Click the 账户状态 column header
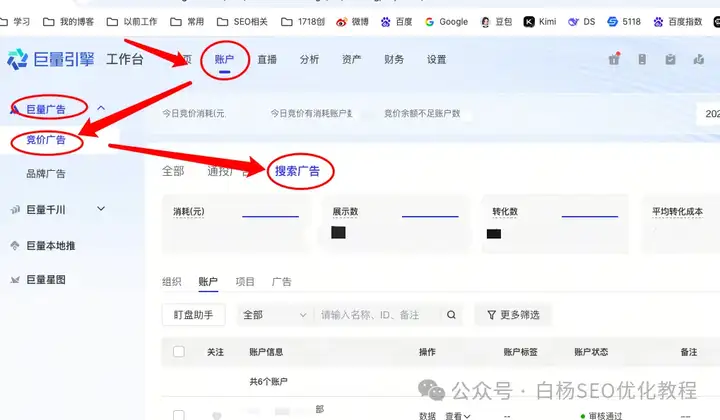Viewport: 720px width, 420px height. 591,352
